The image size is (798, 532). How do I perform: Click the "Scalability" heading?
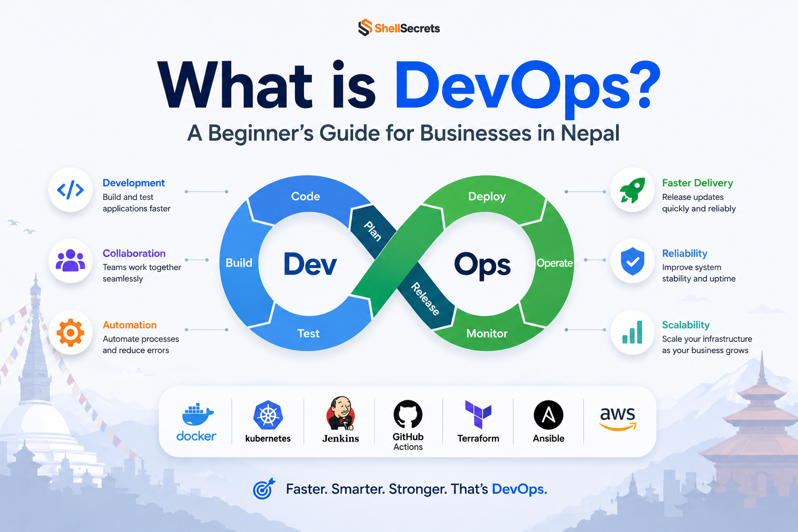pyautogui.click(x=686, y=325)
